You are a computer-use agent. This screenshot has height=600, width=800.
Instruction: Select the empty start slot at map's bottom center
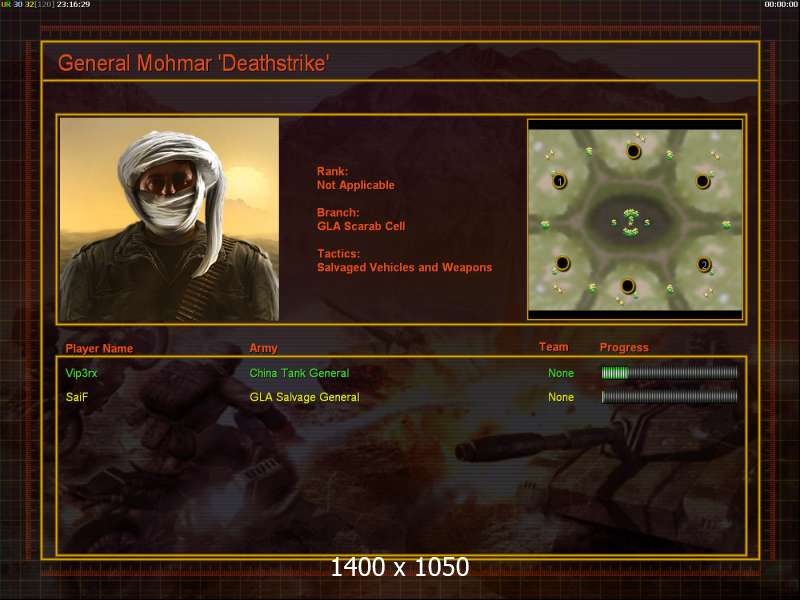(x=628, y=286)
